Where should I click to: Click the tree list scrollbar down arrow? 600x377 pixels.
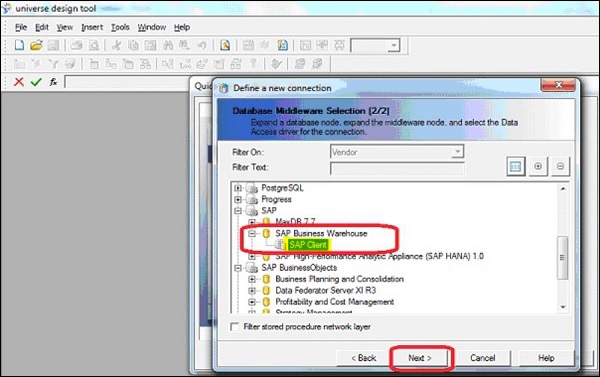[562, 307]
